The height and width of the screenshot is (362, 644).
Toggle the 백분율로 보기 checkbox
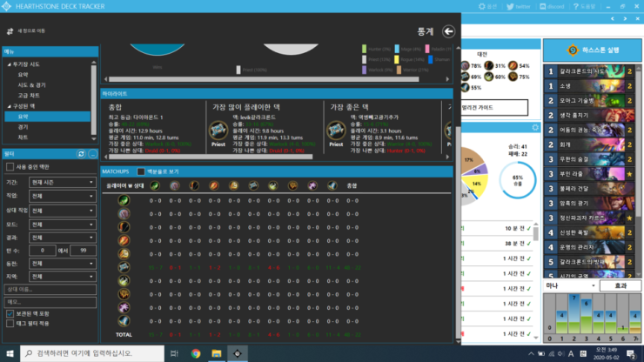tap(141, 171)
